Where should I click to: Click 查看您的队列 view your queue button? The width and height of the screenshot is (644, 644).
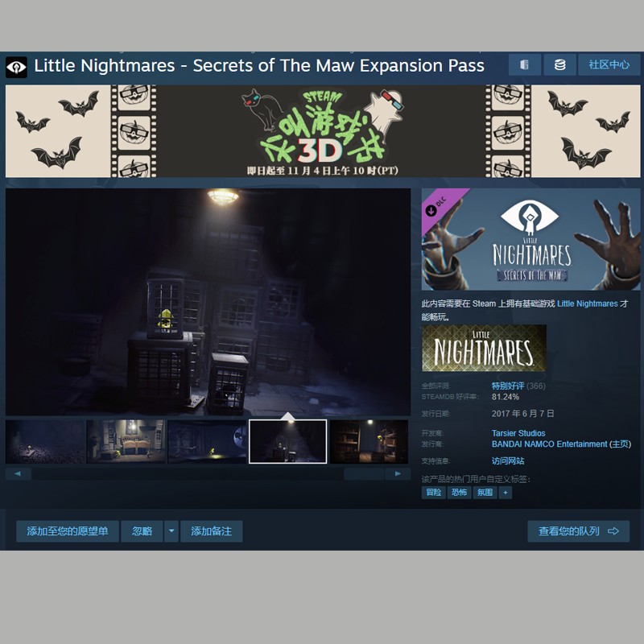click(578, 531)
